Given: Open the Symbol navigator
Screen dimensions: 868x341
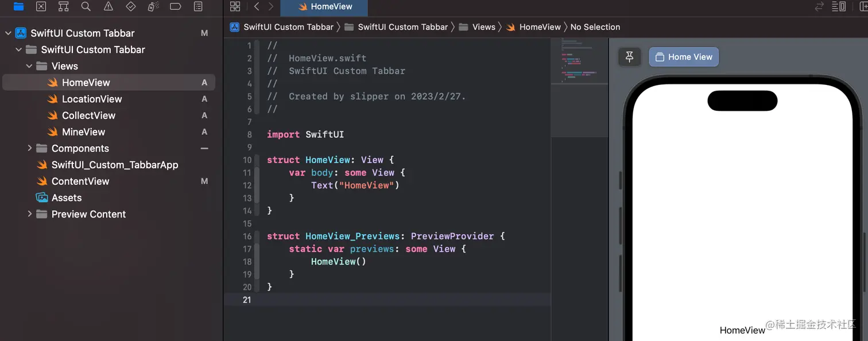Looking at the screenshot, I should coord(63,6).
